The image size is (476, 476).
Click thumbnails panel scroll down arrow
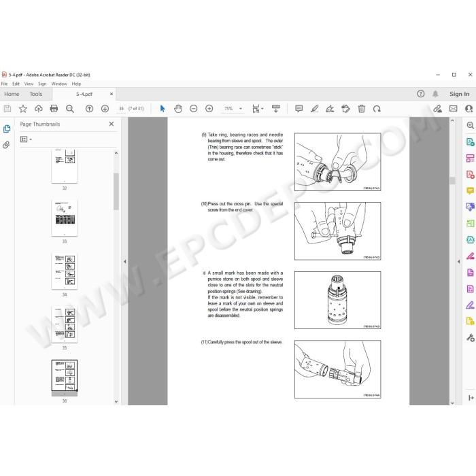(116, 401)
